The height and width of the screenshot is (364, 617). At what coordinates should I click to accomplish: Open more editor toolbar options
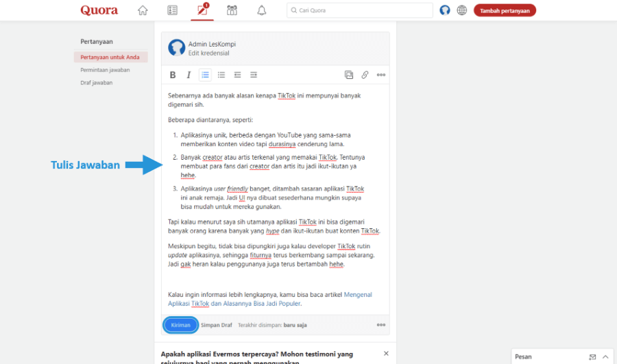click(381, 75)
